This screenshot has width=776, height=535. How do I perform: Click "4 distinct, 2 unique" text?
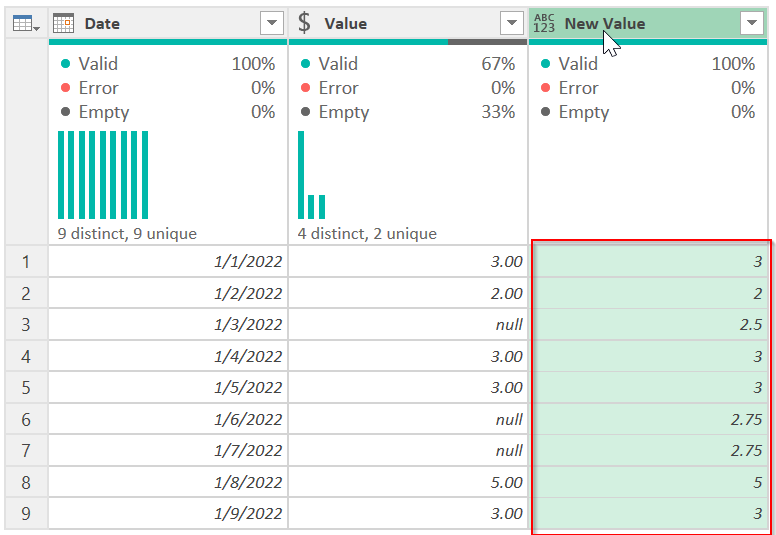tap(367, 233)
